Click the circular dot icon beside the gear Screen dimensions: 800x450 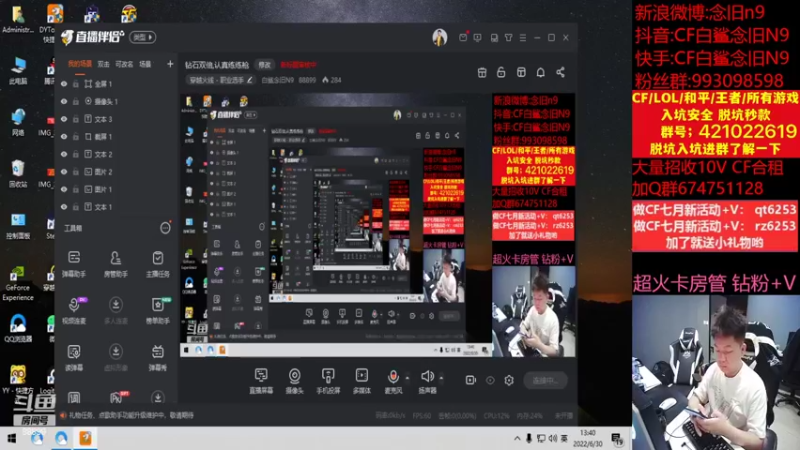click(x=490, y=380)
